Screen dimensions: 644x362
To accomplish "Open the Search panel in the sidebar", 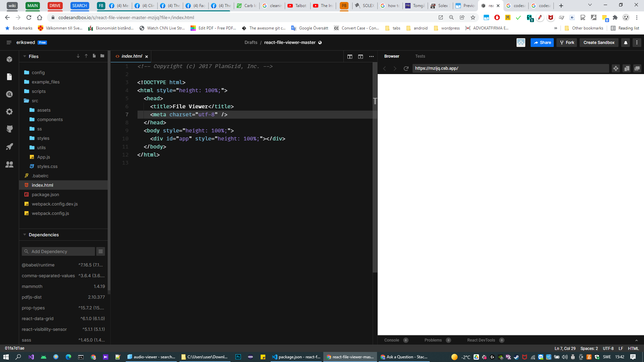I will coord(9,94).
